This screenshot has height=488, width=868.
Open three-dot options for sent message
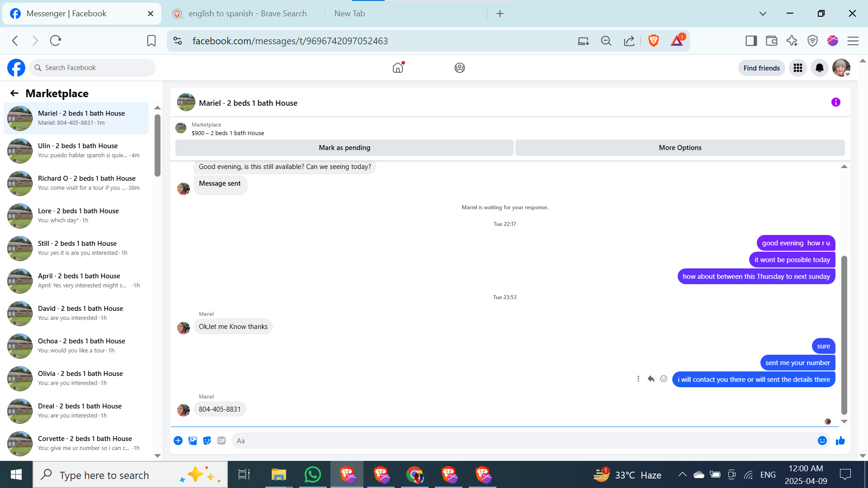[x=638, y=379]
